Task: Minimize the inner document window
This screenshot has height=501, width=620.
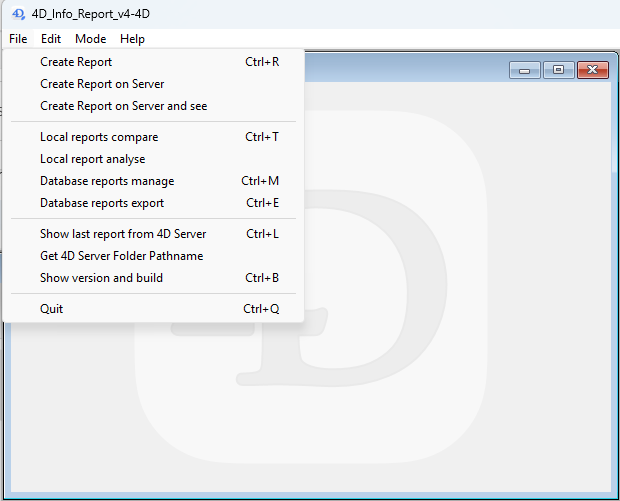Action: coord(524,70)
